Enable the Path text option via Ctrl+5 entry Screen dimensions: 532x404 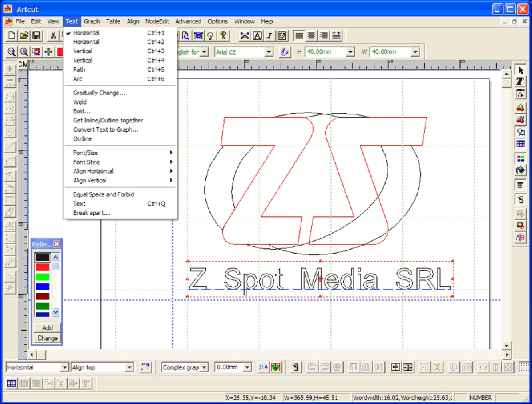(x=79, y=69)
